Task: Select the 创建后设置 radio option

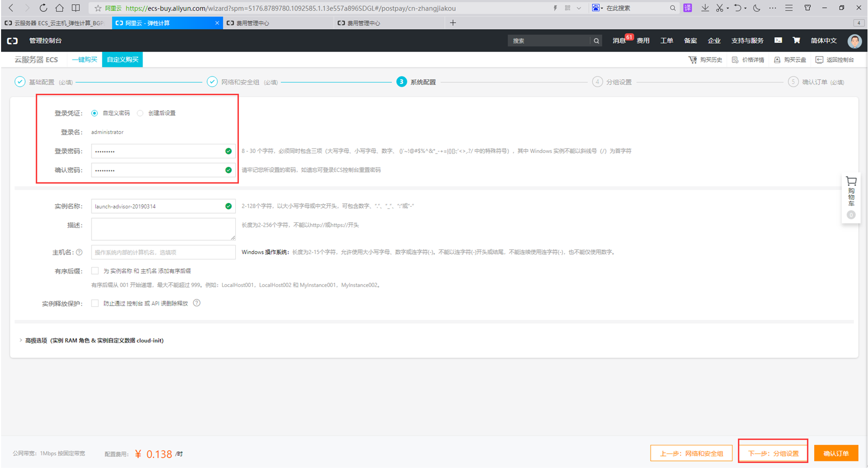Action: point(140,113)
